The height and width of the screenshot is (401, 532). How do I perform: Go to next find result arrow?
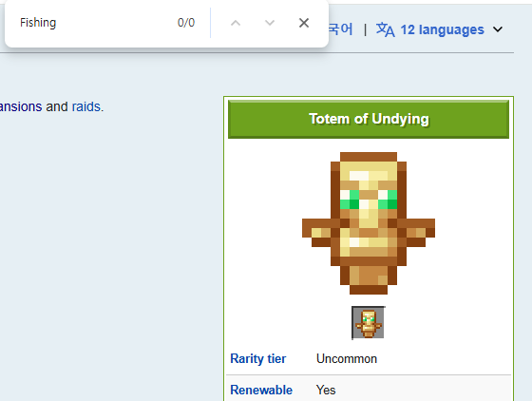tap(270, 23)
